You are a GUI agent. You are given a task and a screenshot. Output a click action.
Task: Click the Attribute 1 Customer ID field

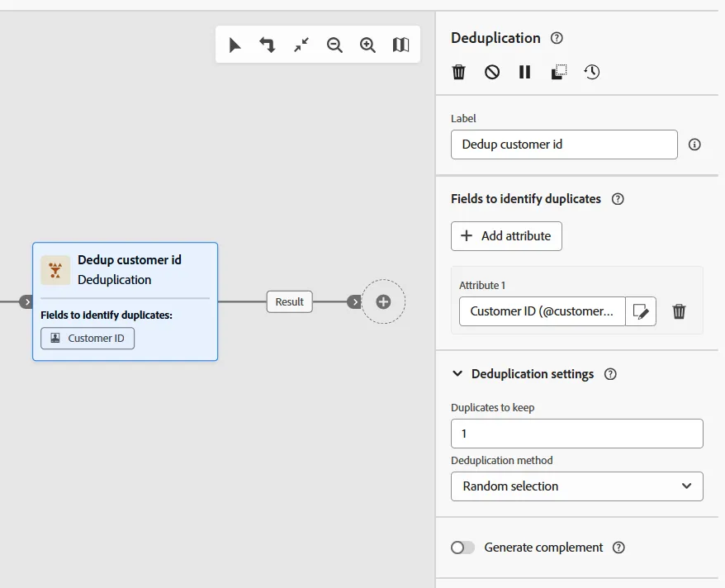pos(542,311)
